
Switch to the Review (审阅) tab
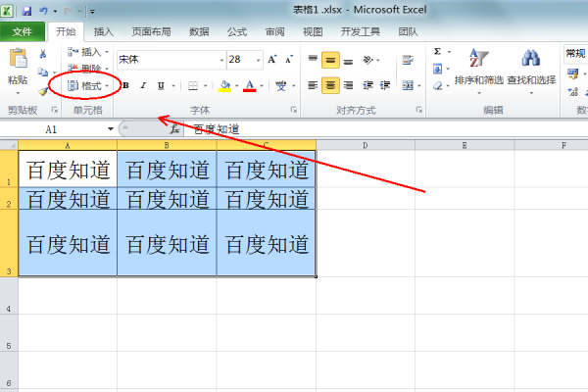(x=274, y=32)
